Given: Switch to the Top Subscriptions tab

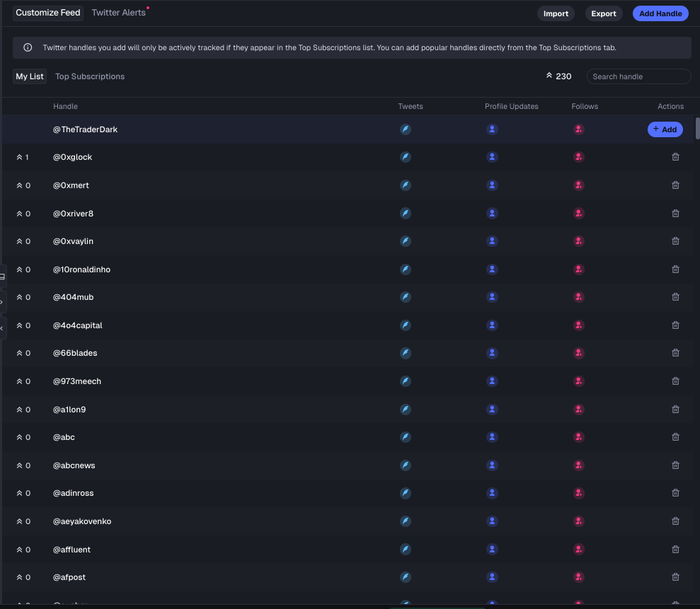Looking at the screenshot, I should pos(90,76).
